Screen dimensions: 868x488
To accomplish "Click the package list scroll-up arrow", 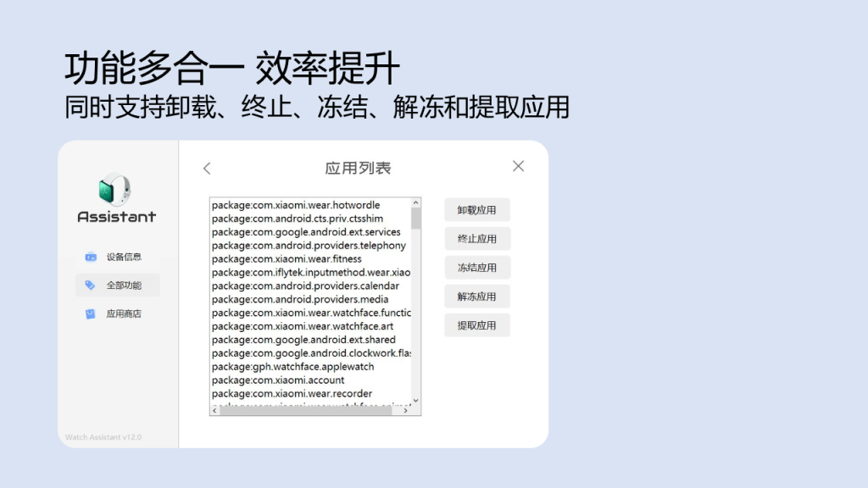I will coord(416,203).
